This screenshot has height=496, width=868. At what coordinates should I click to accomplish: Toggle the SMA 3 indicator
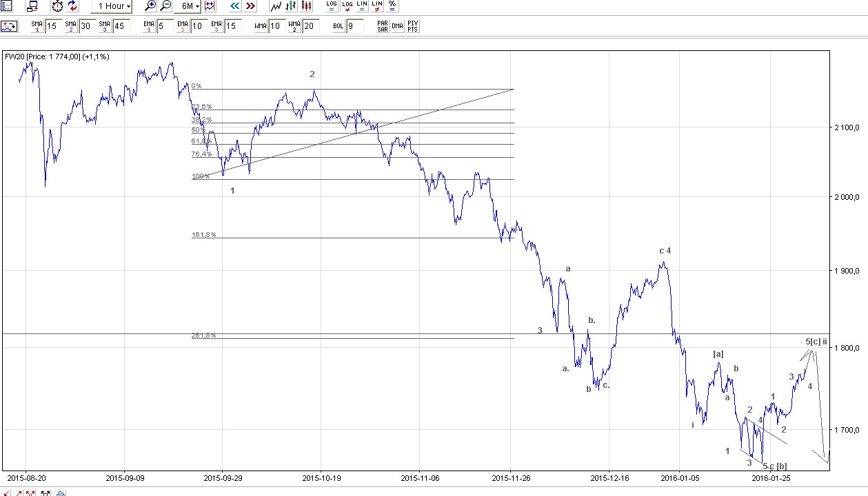(x=104, y=26)
